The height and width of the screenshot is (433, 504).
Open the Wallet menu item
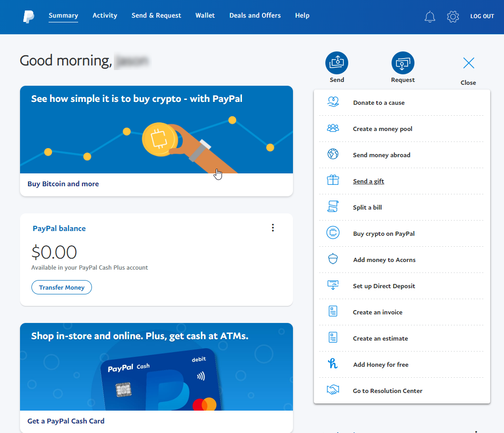tap(205, 15)
